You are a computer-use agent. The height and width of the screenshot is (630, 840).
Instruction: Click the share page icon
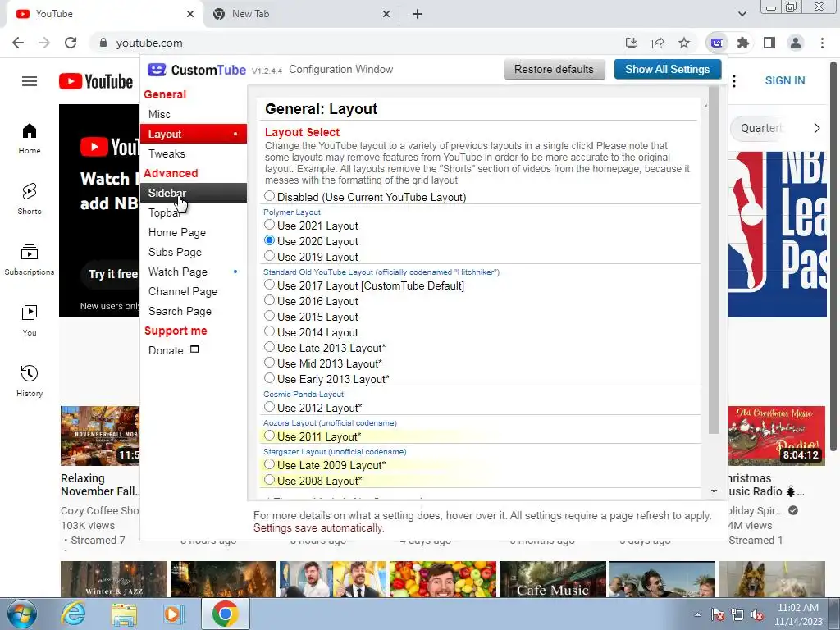pos(658,43)
